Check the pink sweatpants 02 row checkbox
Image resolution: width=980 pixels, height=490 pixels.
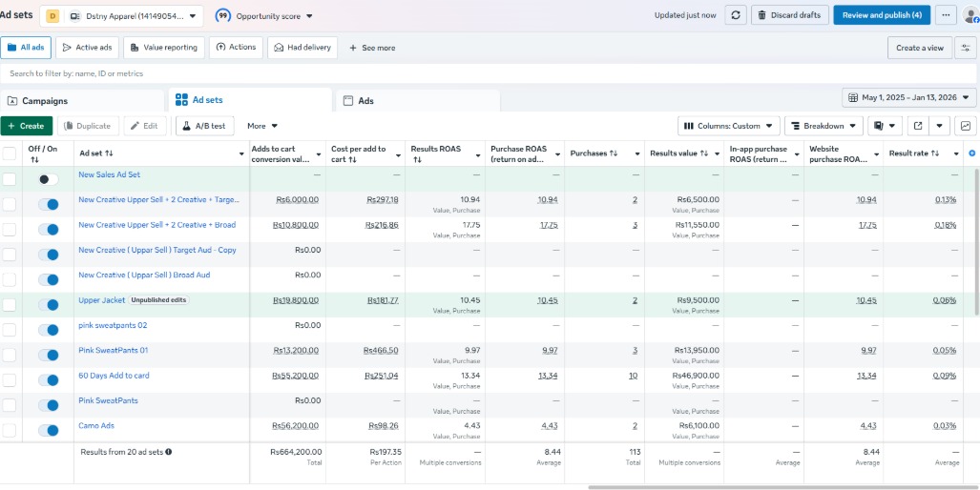click(10, 330)
